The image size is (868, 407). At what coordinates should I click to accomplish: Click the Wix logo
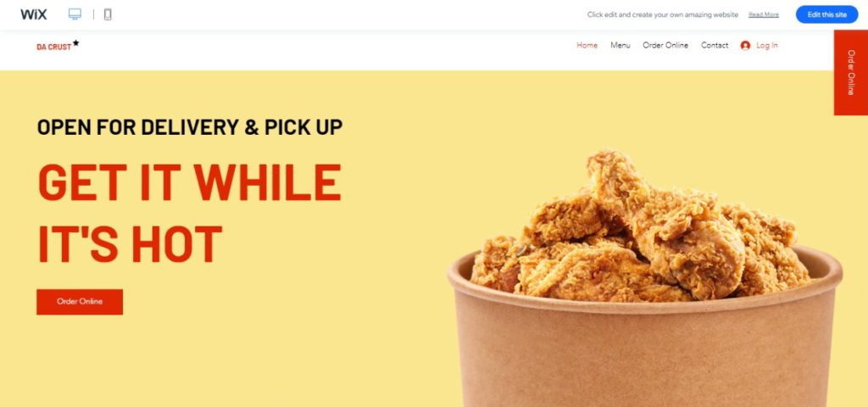pyautogui.click(x=34, y=14)
